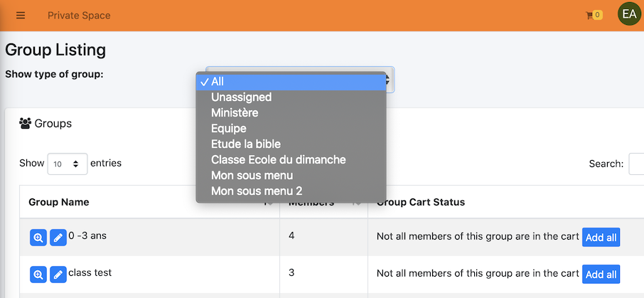Click the Private Space link

click(79, 16)
